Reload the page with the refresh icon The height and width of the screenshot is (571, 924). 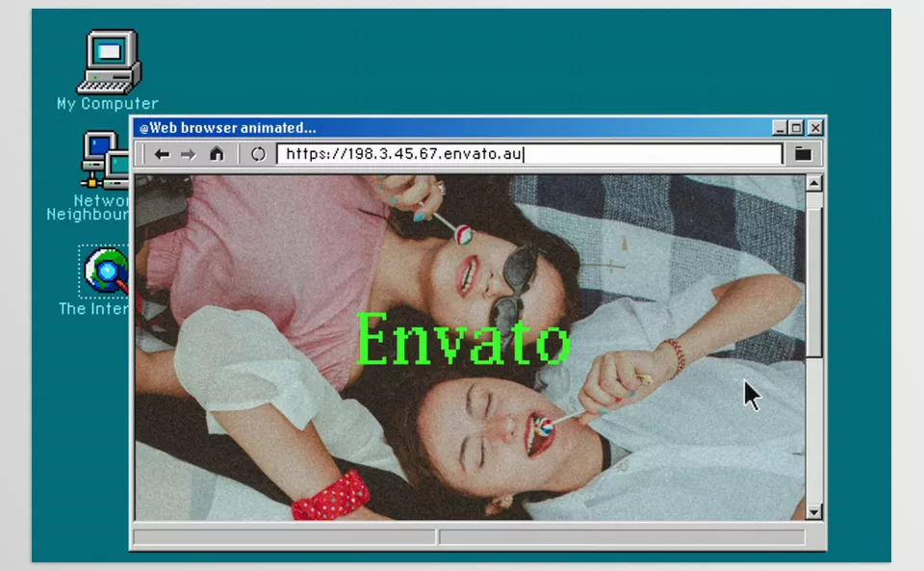pos(258,154)
